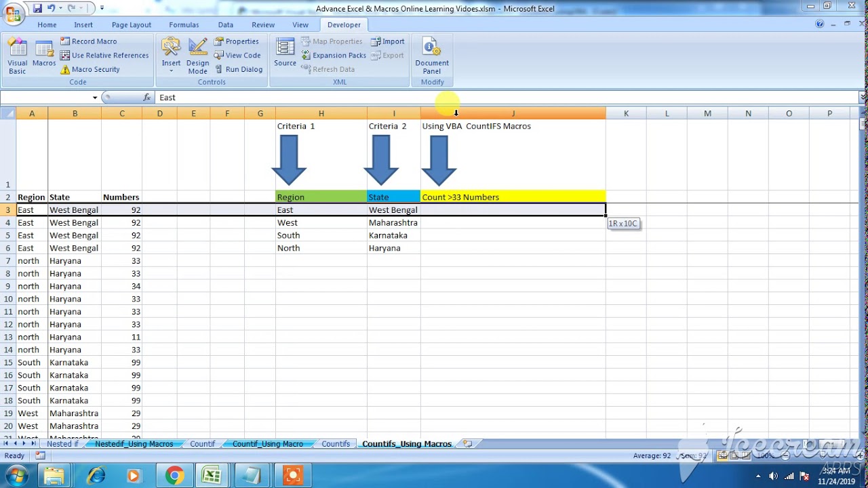Screen dimensions: 868x488
Task: Select cell with 'Count >33 Numbers'
Action: [513, 197]
